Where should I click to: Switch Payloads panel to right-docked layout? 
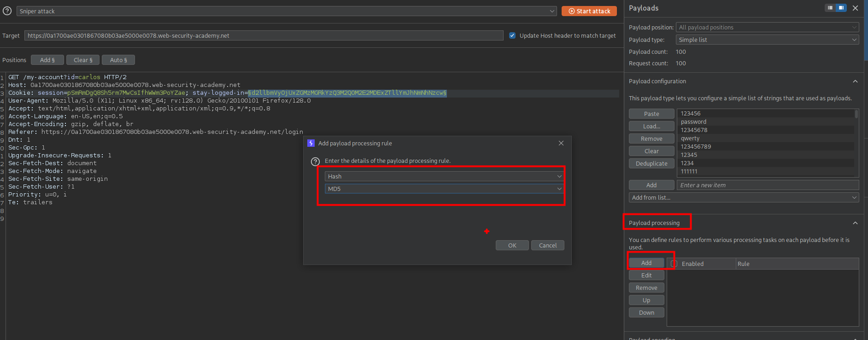(x=841, y=8)
